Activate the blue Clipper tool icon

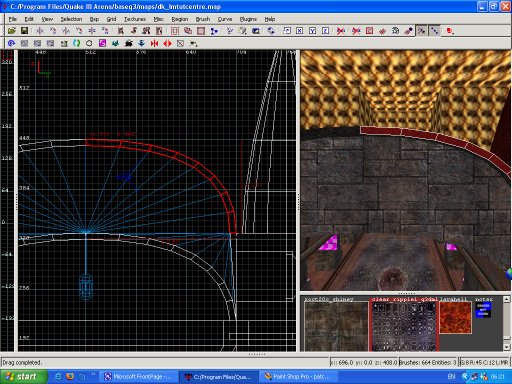(214, 31)
